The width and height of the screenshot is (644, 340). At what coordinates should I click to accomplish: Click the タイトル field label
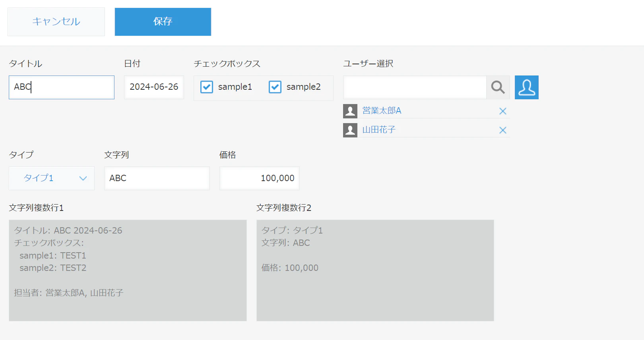pos(25,64)
